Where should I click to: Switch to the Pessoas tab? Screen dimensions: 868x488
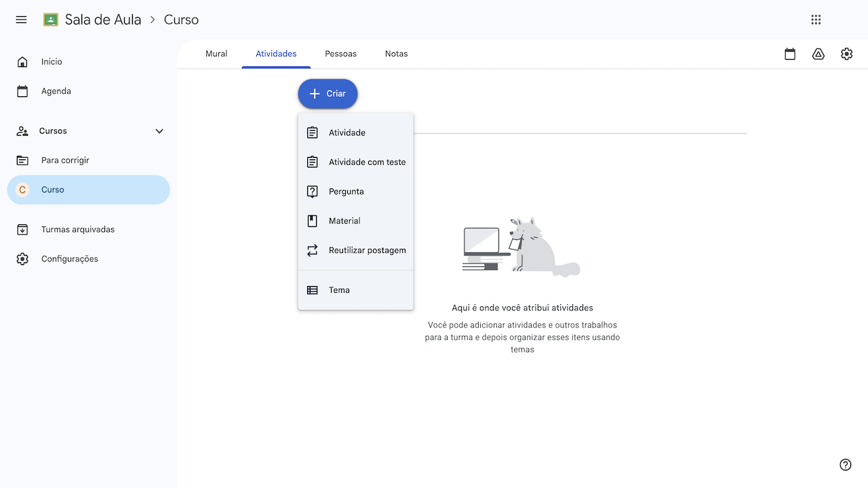click(x=340, y=54)
